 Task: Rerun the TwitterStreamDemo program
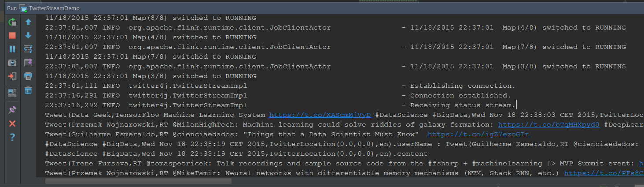12,22
